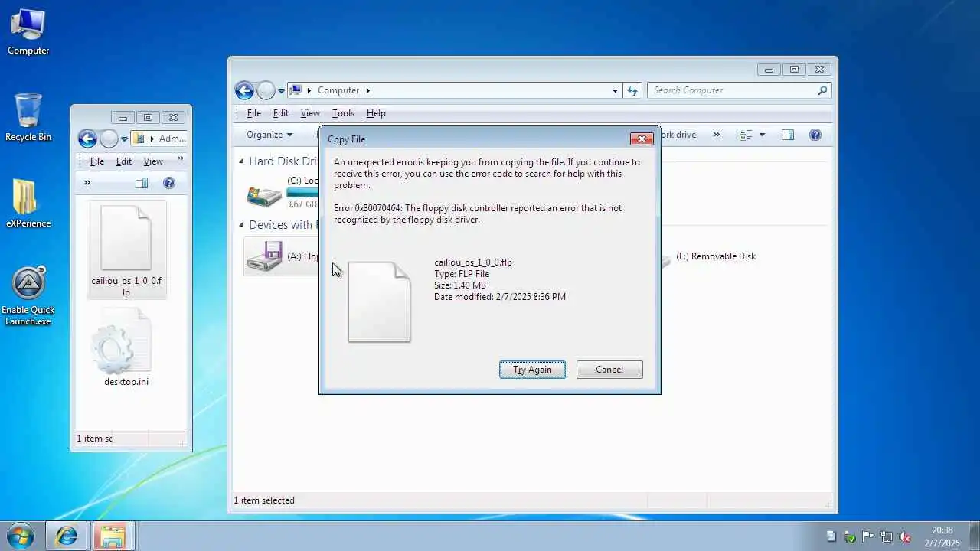The width and height of the screenshot is (980, 551).
Task: Open the taskbar clock showing 20:38
Action: (x=942, y=536)
